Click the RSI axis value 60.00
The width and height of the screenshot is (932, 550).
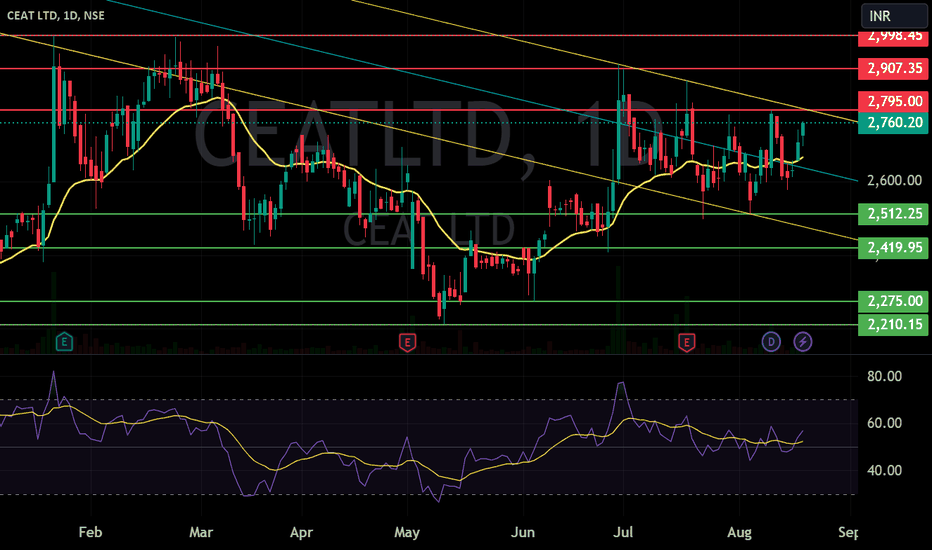click(884, 423)
